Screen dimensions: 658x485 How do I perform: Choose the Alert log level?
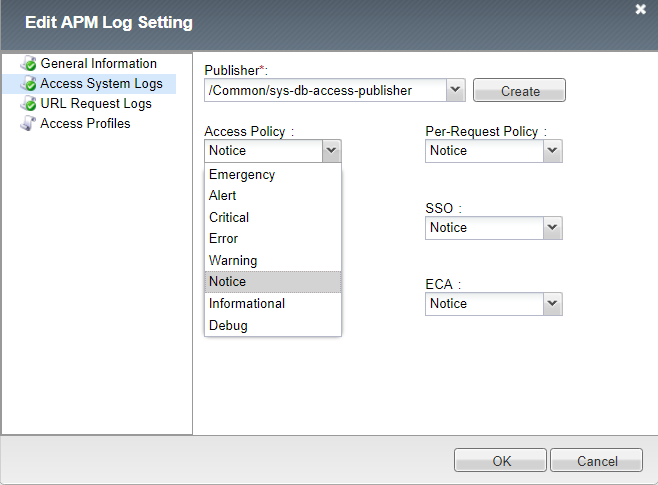(x=223, y=196)
